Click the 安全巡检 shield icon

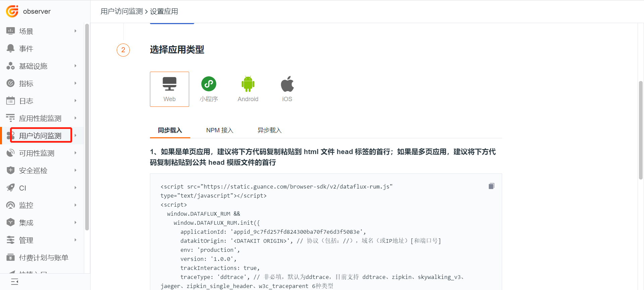coord(11,170)
